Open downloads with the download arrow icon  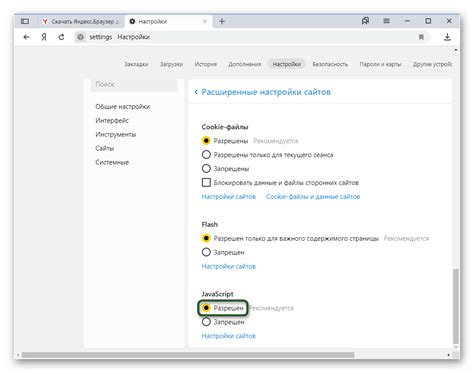coord(447,37)
